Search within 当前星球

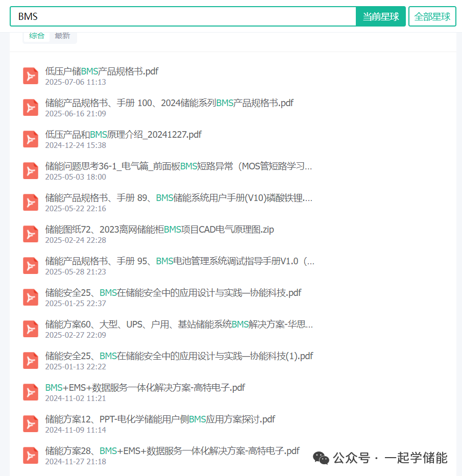point(381,16)
